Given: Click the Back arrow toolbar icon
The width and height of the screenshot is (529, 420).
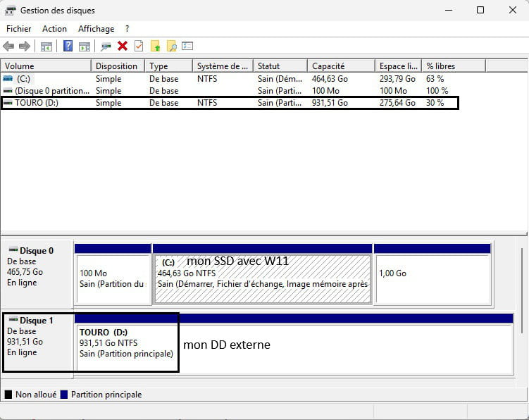Looking at the screenshot, I should click(x=8, y=47).
